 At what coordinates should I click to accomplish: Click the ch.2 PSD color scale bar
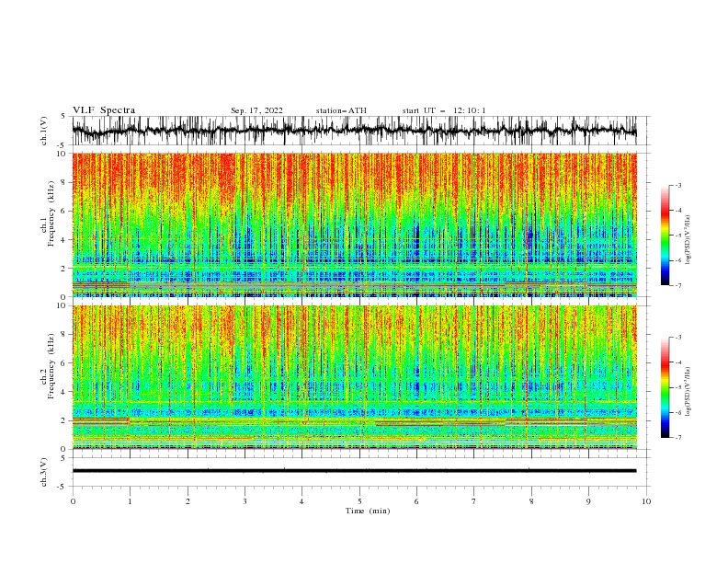pyautogui.click(x=665, y=387)
